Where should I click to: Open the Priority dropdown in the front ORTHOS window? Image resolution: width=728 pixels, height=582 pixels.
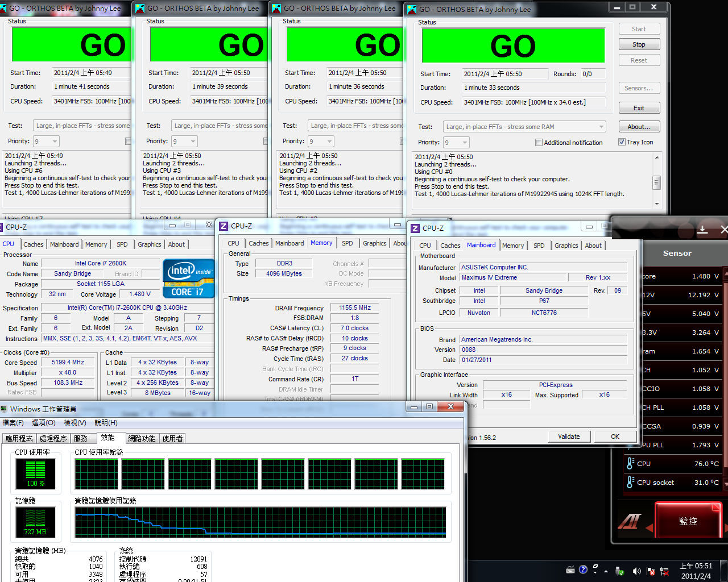(457, 143)
